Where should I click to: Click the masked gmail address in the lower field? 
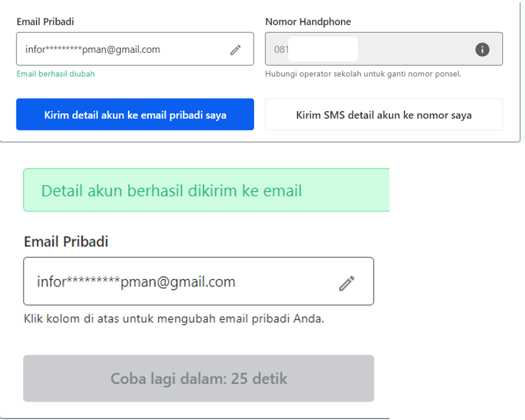click(136, 281)
